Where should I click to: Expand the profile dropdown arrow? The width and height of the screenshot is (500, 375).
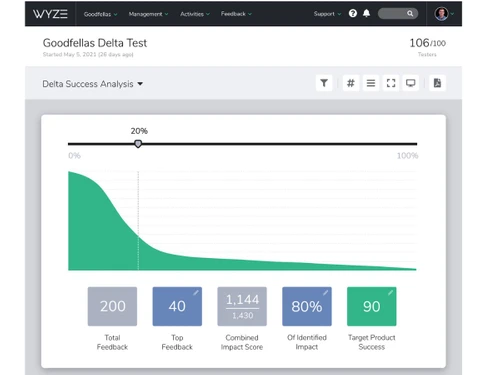[x=452, y=14]
